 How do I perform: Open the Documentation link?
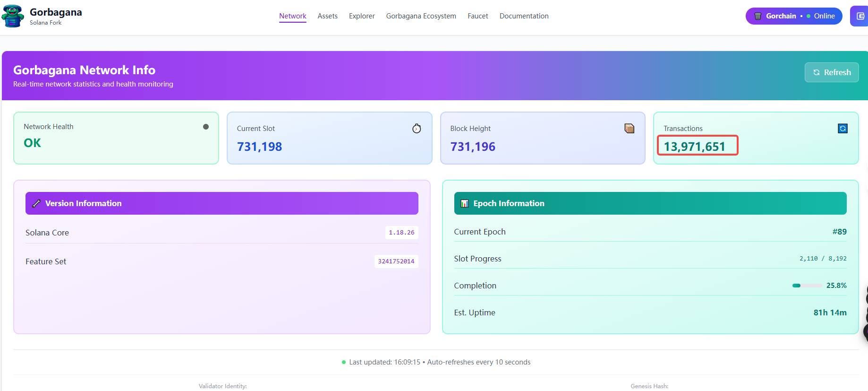tap(524, 16)
